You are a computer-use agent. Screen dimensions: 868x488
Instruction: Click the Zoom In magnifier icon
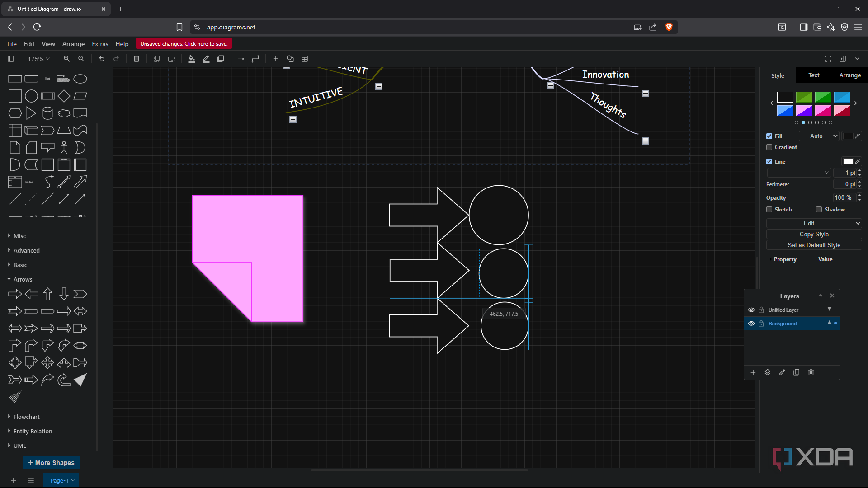pos(67,59)
